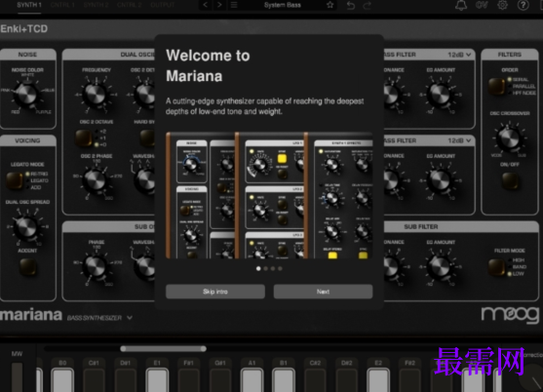Open the System Bass preset name selector
Screen dimensions: 543x392
pyautogui.click(x=283, y=5)
